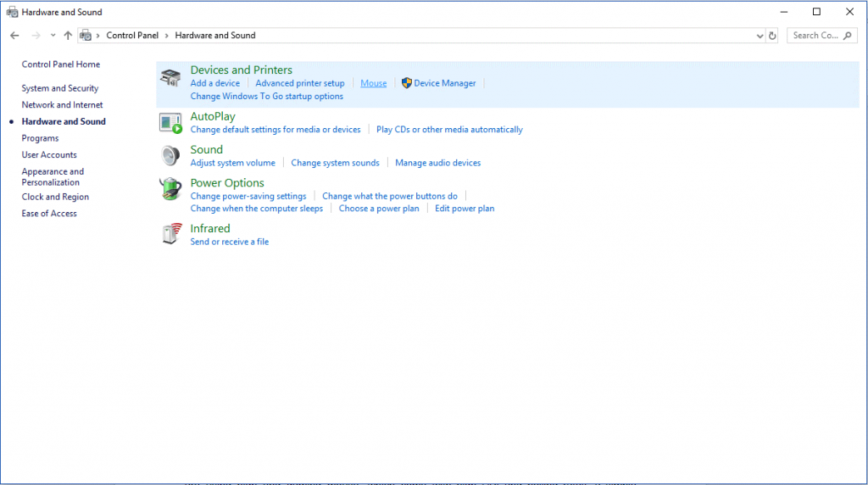Click the Power Options battery icon
Screen dimensions: 868x485
point(170,189)
